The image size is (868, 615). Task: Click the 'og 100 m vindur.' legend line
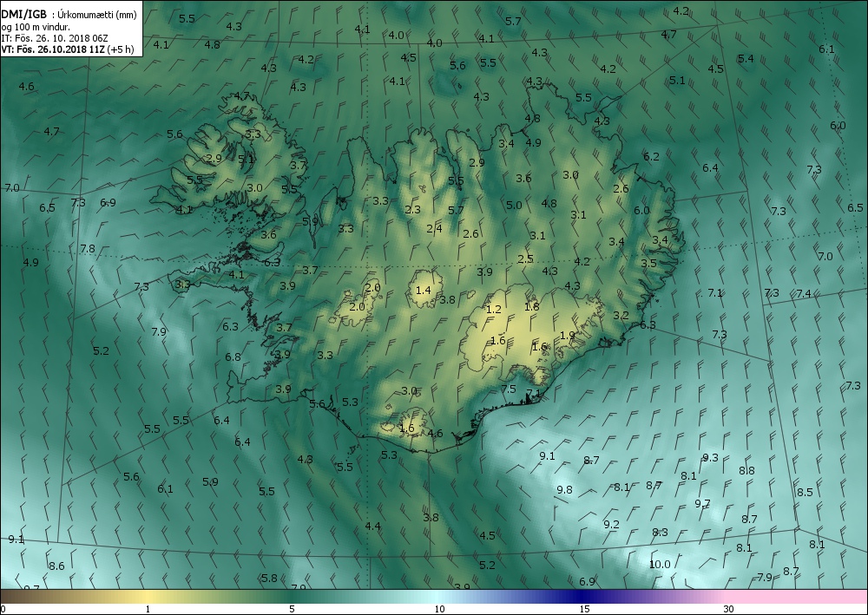click(x=36, y=27)
